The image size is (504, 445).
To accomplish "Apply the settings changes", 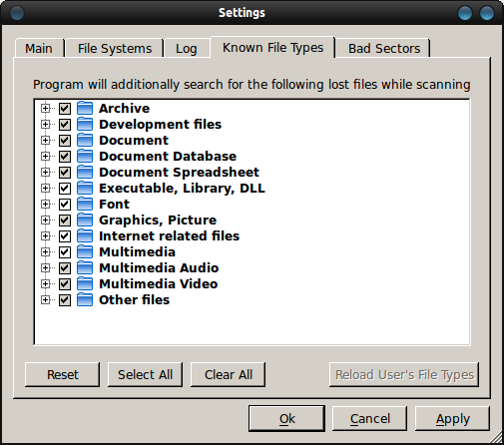I will (x=453, y=418).
